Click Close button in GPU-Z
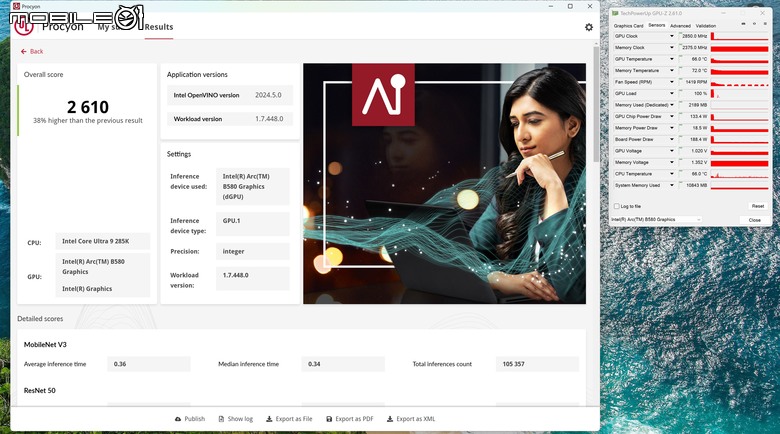 [x=754, y=219]
